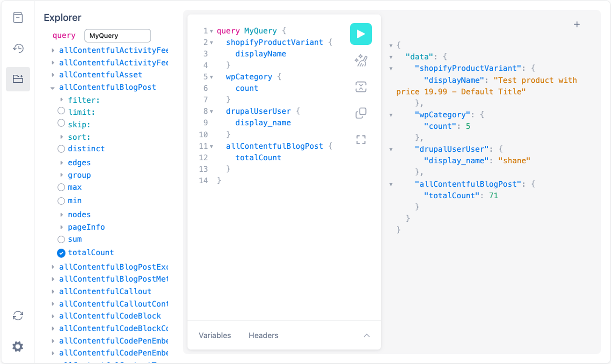611x364 pixels.
Task: Click the count field on line 6
Action: (247, 88)
